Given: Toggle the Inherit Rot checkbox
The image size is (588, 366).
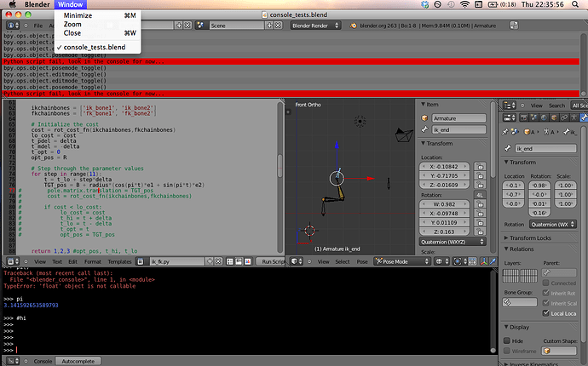Looking at the screenshot, I should point(545,293).
